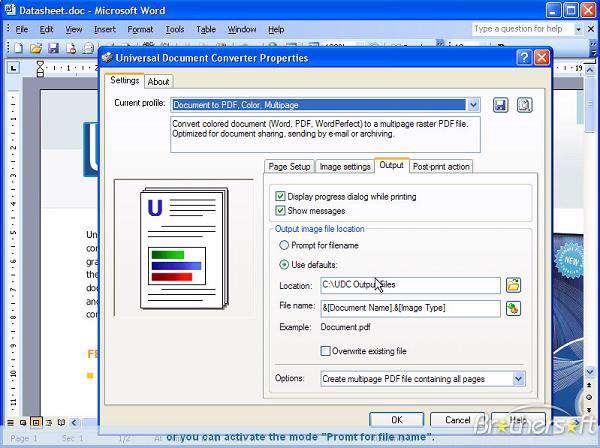Browse for output location folder icon
Viewport: 600px width, 448px height.
(x=513, y=285)
